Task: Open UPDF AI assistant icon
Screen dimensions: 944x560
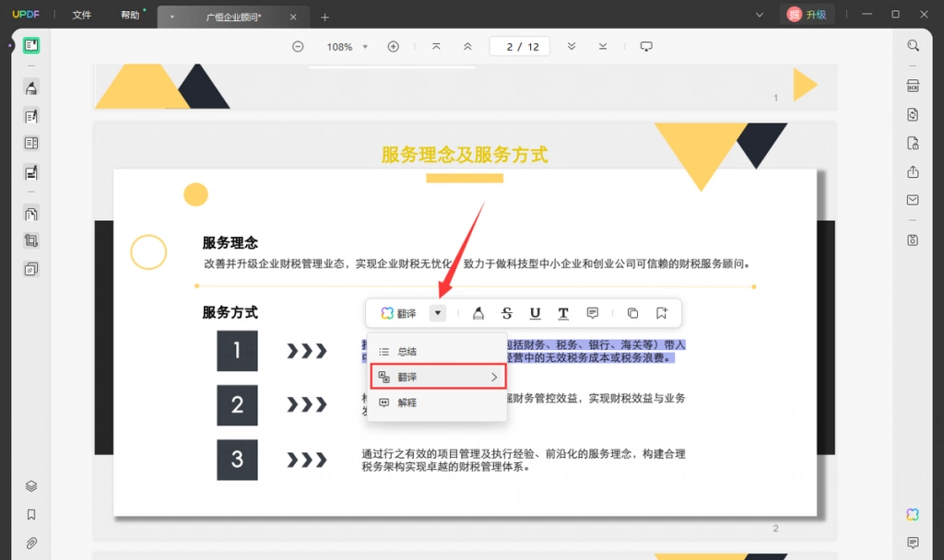Action: (913, 514)
